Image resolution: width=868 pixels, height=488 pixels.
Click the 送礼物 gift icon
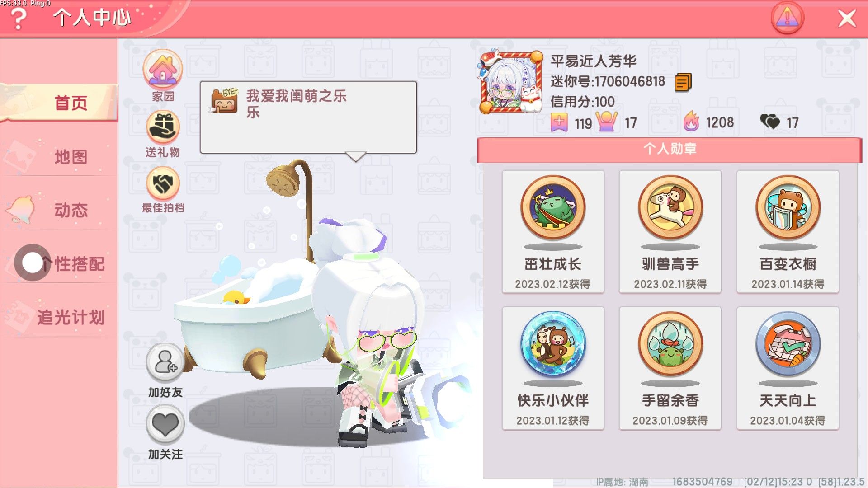[x=163, y=127]
